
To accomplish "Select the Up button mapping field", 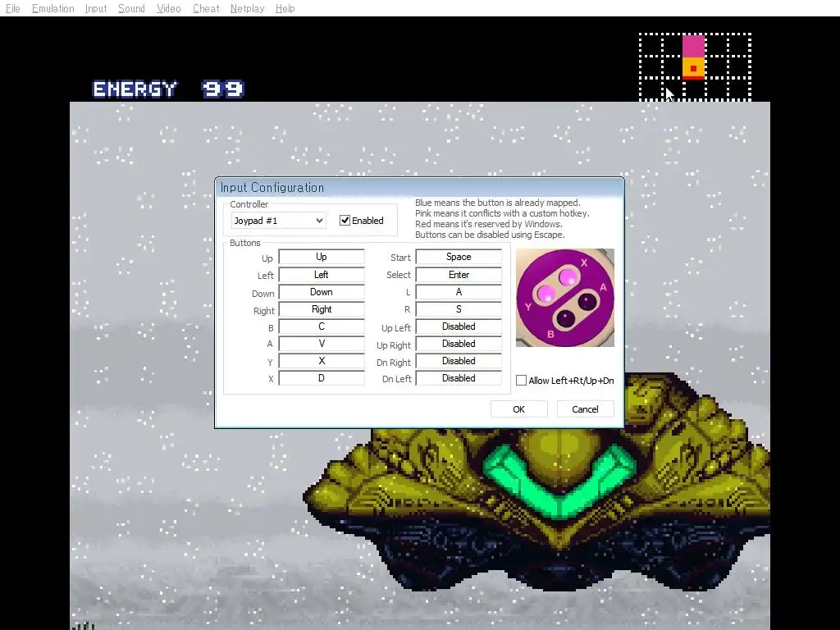I will point(322,257).
